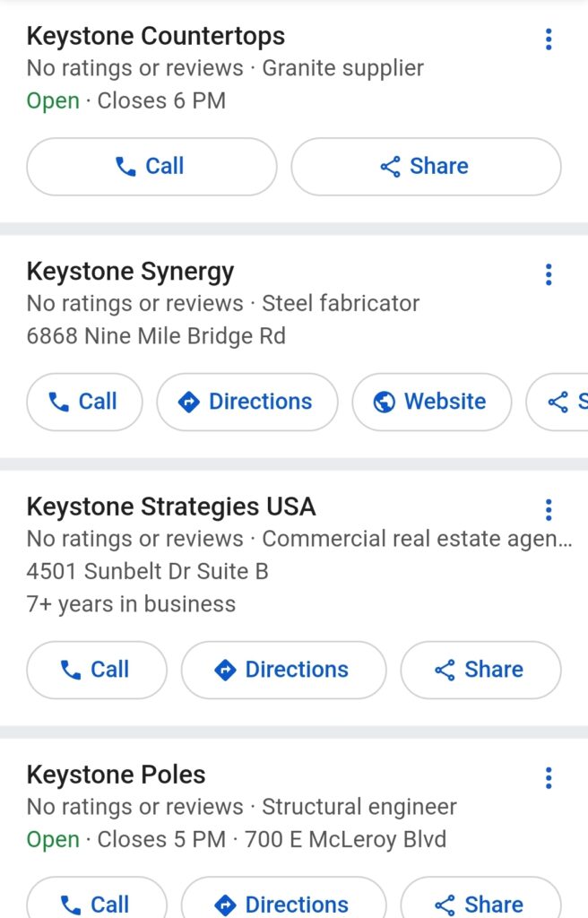
Task: Open the Keystone Countertops business title
Action: (156, 37)
